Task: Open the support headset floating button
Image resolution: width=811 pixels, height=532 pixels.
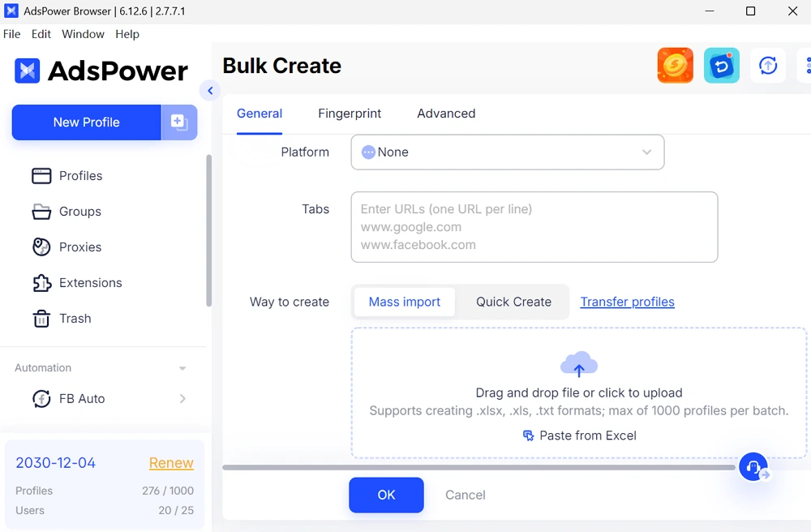Action: tap(753, 467)
